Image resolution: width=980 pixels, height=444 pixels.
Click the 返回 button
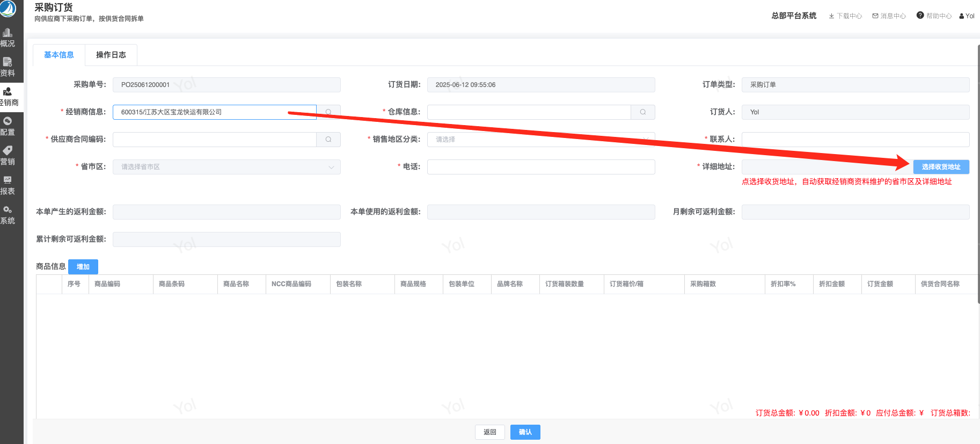[490, 432]
